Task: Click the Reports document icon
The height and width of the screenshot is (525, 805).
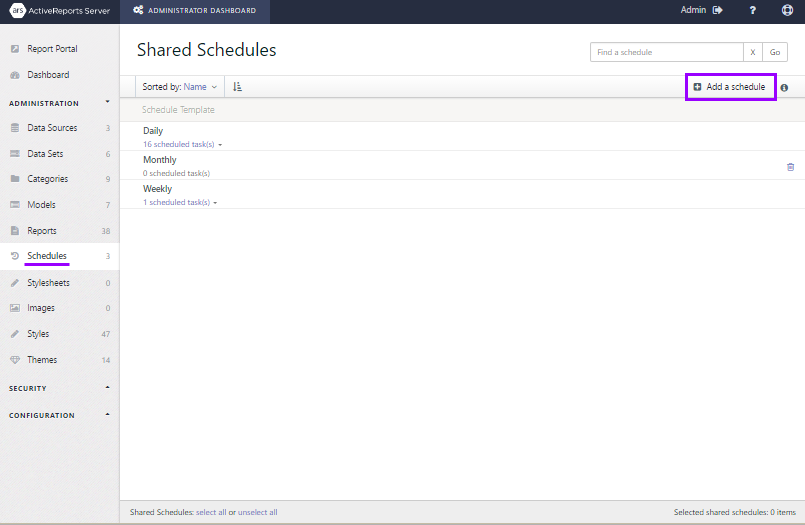Action: tap(15, 230)
